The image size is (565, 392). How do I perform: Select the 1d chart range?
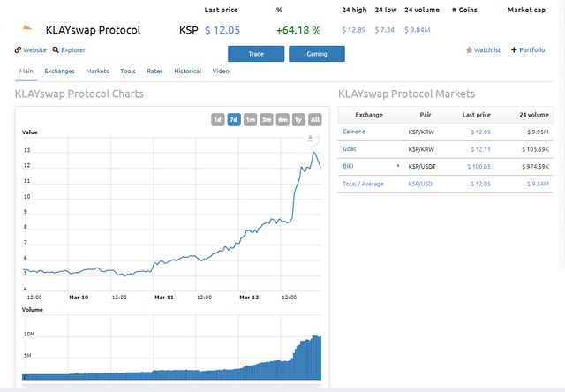tap(218, 119)
